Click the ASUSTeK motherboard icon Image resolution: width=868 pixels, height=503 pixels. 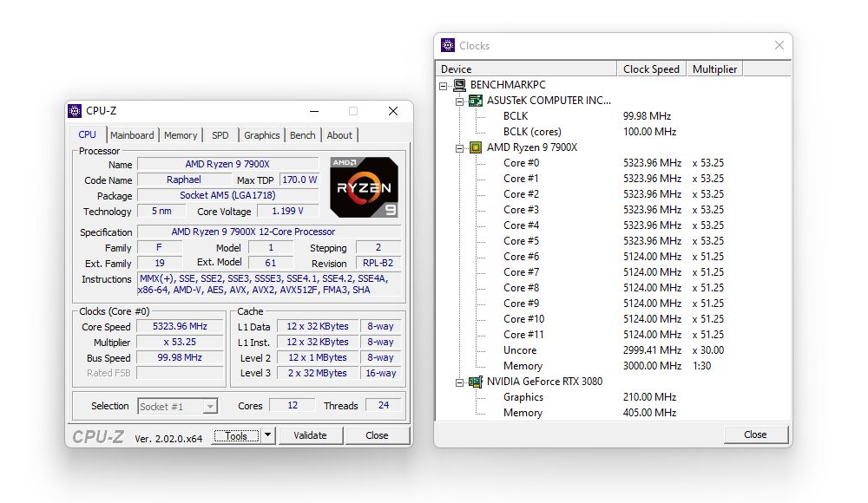[x=476, y=101]
